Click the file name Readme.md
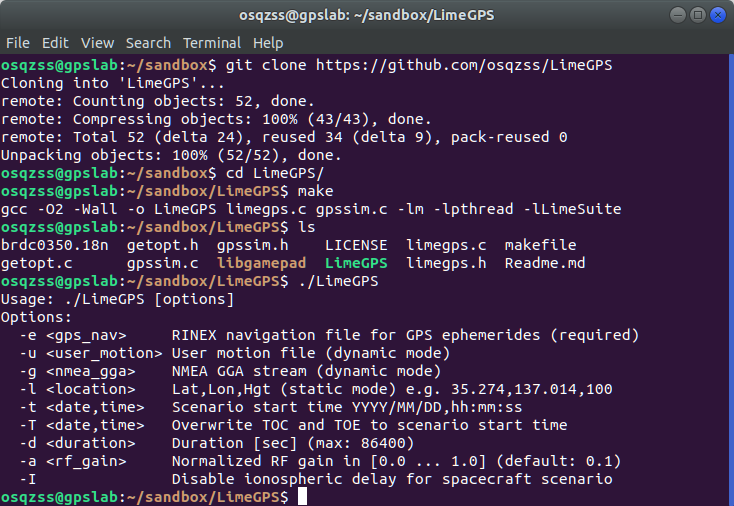Viewport: 734px width, 506px height. tap(545, 264)
